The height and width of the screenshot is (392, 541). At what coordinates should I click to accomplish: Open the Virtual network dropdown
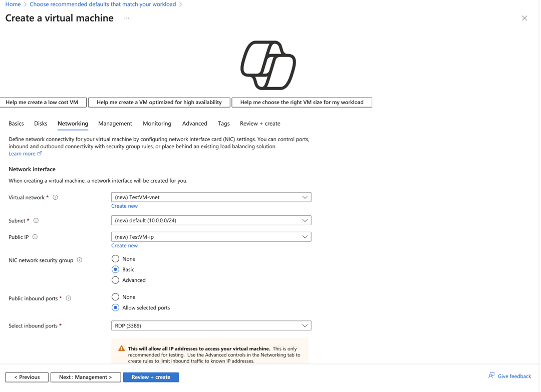[211, 197]
